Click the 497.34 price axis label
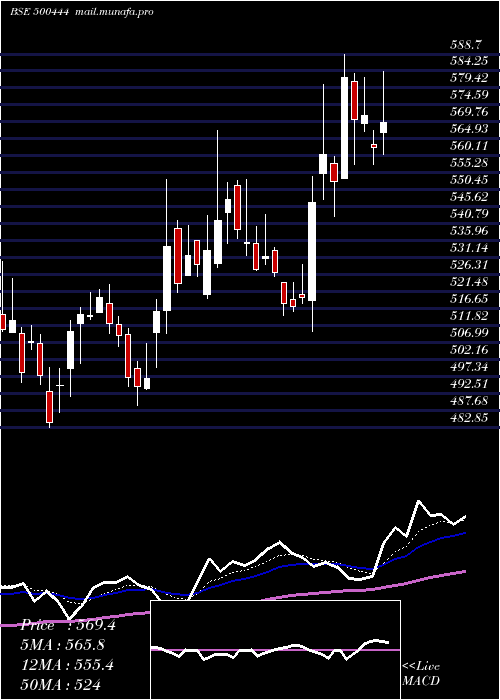Viewport: 500px width, 700px height. pos(469,367)
